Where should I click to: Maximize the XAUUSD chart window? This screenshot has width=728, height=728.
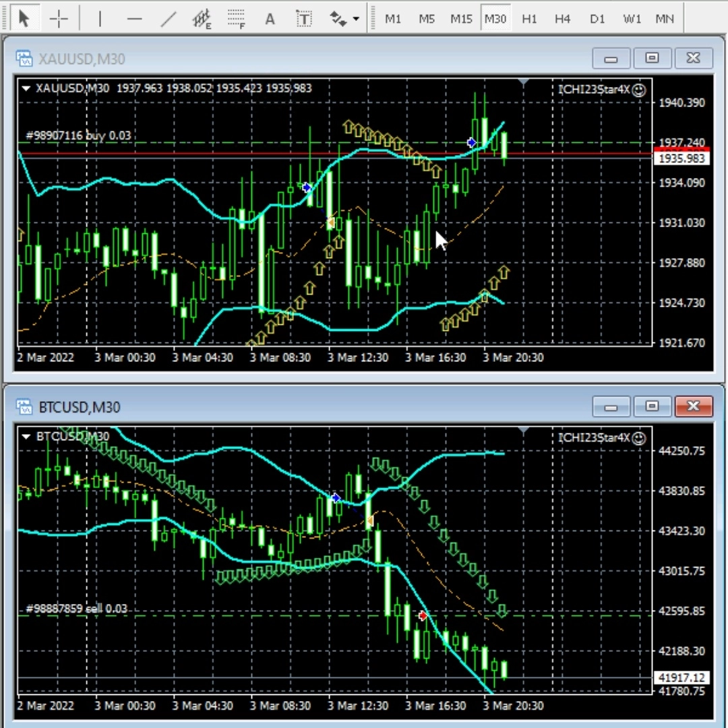(652, 58)
